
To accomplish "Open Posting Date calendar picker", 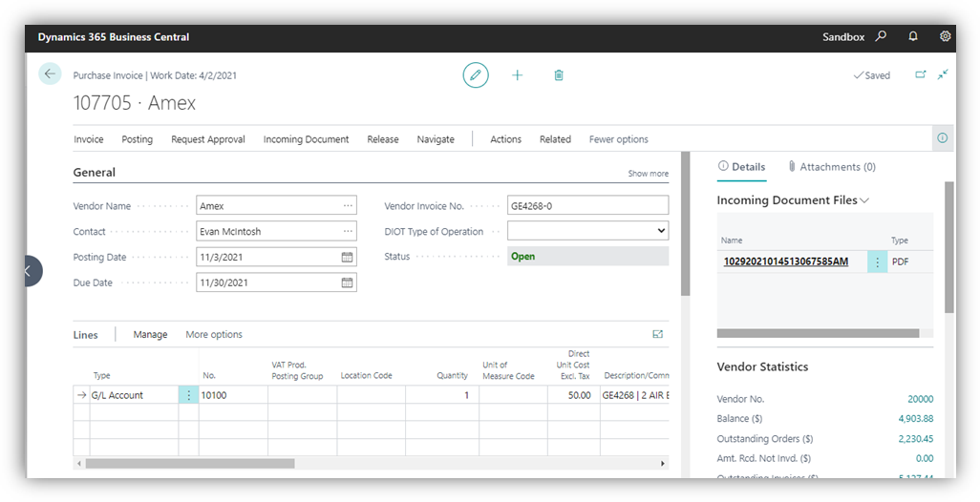I will (x=347, y=258).
